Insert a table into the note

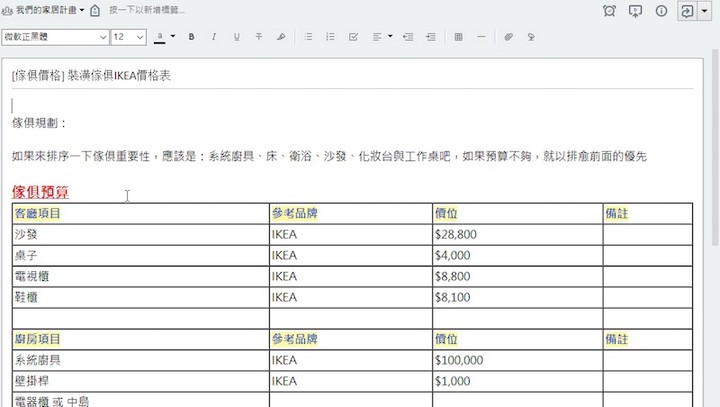pos(458,37)
